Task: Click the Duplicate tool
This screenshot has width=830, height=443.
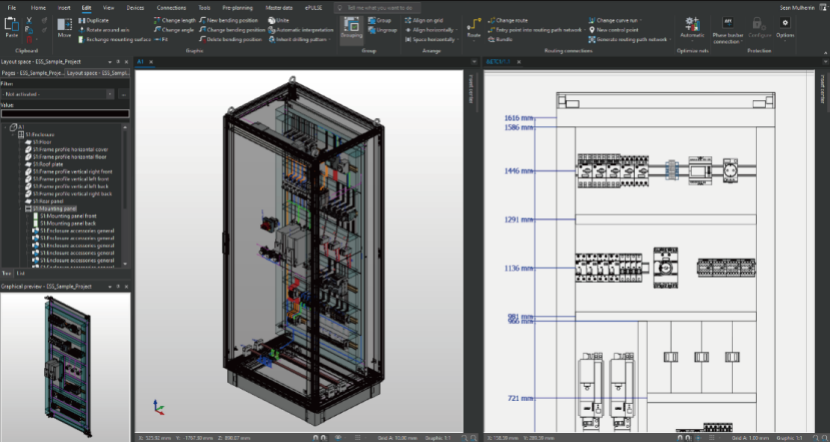Action: tap(94, 21)
